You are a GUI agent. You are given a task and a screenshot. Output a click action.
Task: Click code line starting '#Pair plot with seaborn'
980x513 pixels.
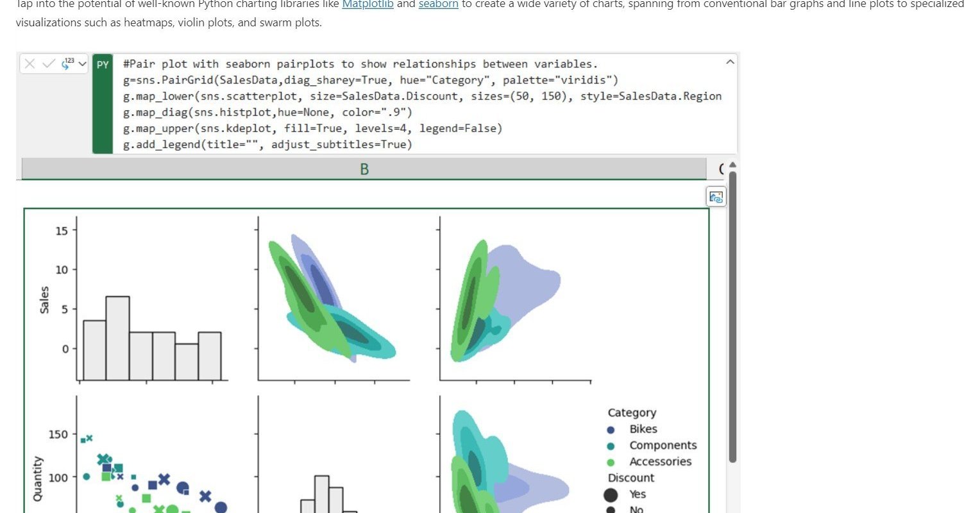click(x=360, y=64)
